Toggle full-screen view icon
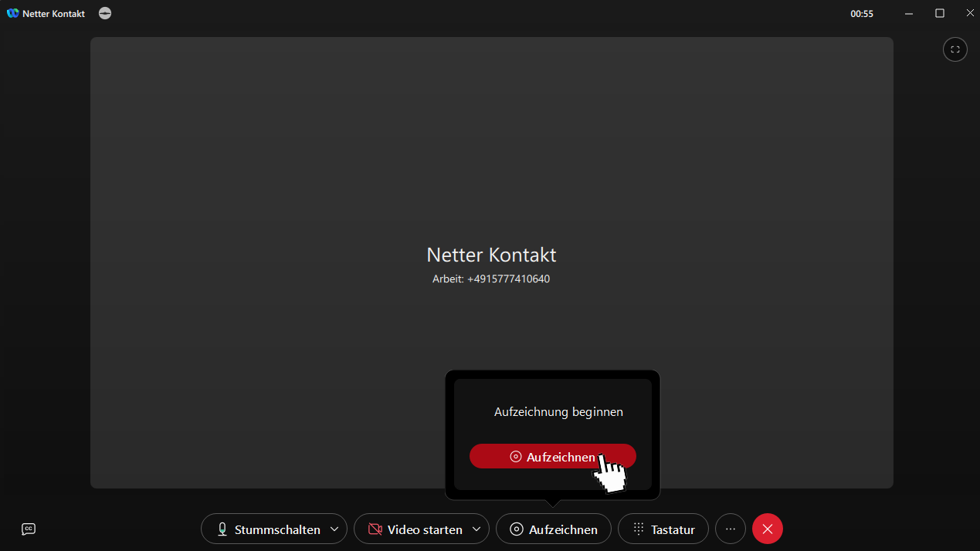The image size is (980, 551). click(955, 49)
